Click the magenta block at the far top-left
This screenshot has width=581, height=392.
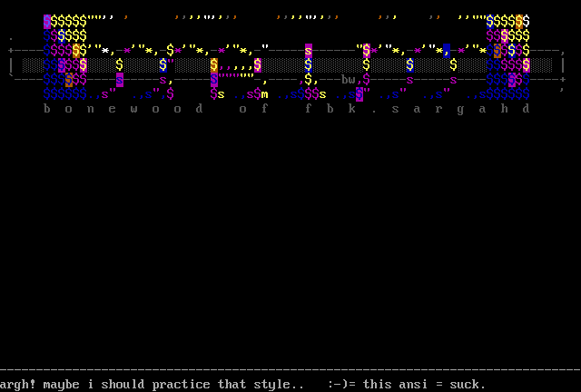(x=47, y=21)
